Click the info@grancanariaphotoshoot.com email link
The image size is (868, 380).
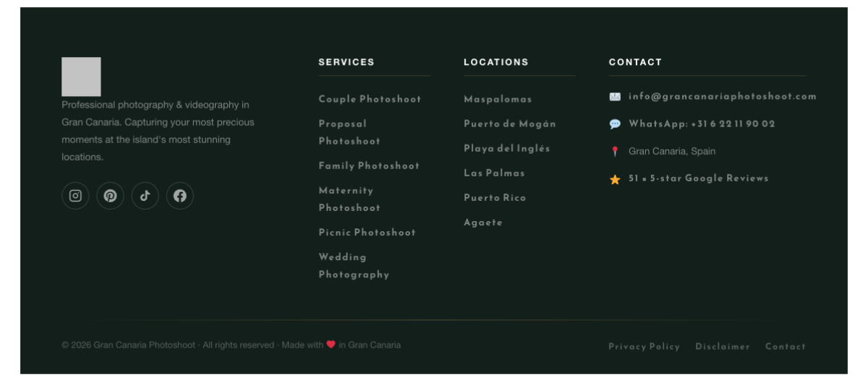click(722, 96)
